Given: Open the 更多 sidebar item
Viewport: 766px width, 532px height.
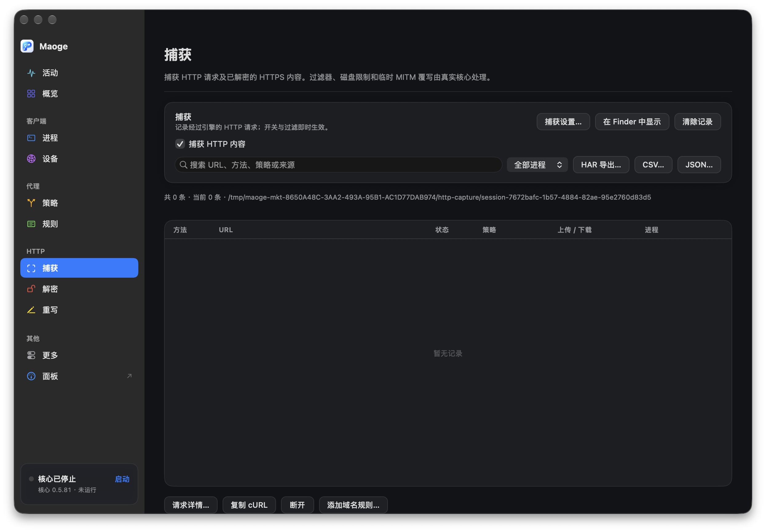Looking at the screenshot, I should (x=79, y=355).
